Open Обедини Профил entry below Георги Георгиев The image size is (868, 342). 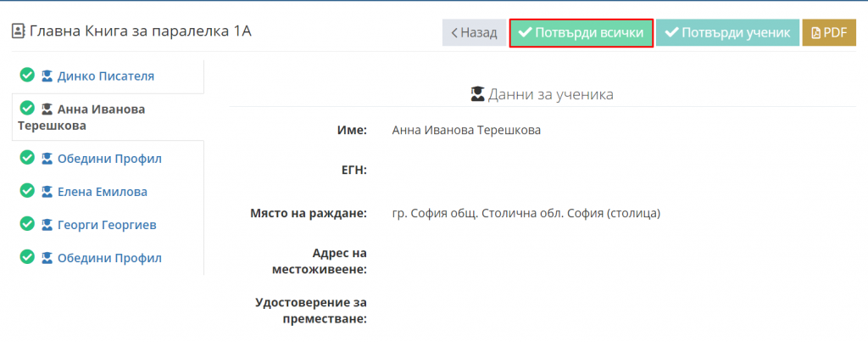109,258
